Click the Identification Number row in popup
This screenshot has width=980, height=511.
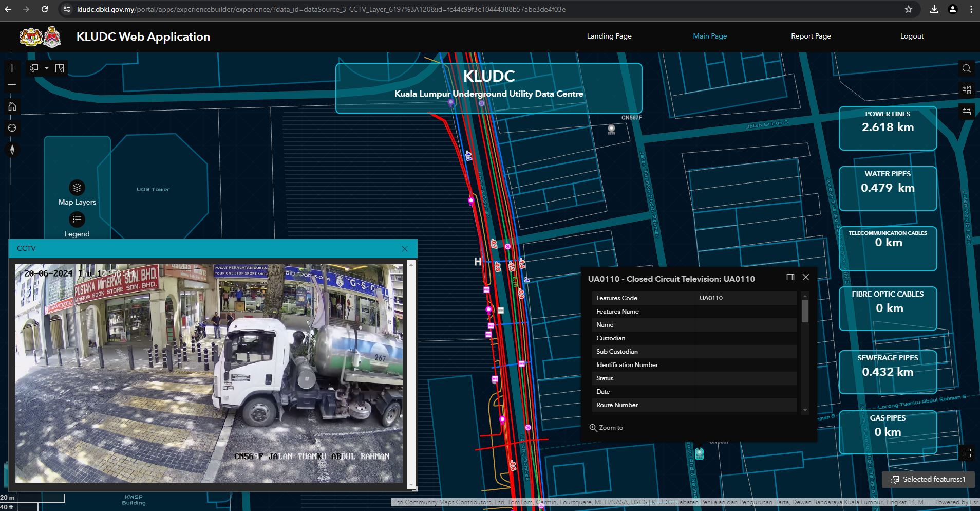click(x=694, y=365)
